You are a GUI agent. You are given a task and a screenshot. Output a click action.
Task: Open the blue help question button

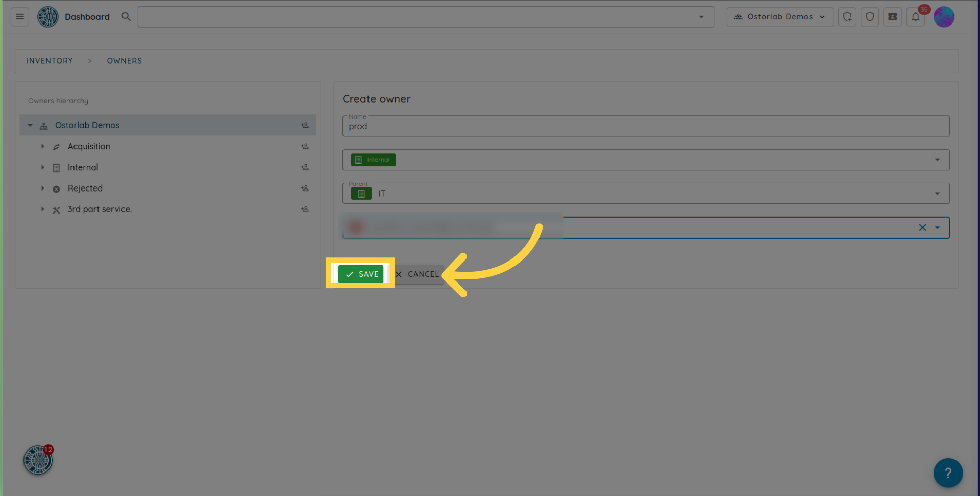click(x=948, y=473)
